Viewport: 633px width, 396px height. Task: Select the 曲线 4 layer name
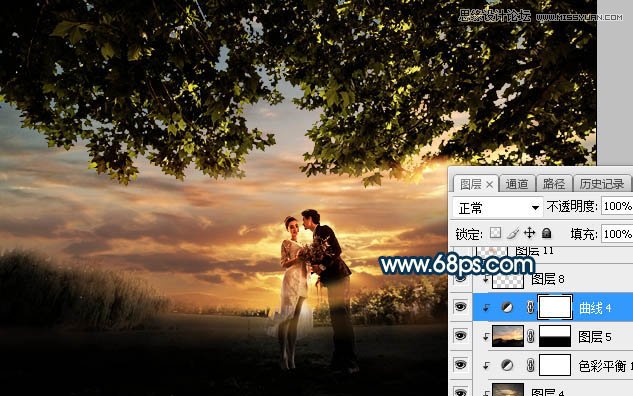pyautogui.click(x=595, y=308)
